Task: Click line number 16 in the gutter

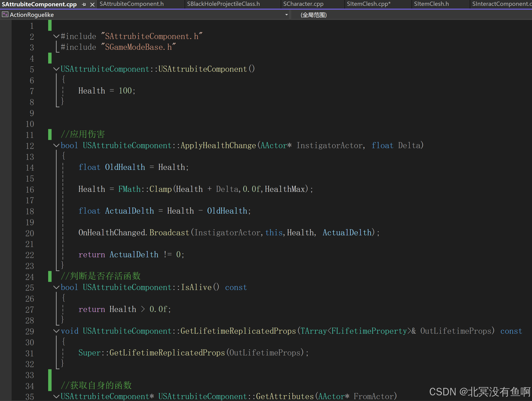Action: [x=30, y=190]
